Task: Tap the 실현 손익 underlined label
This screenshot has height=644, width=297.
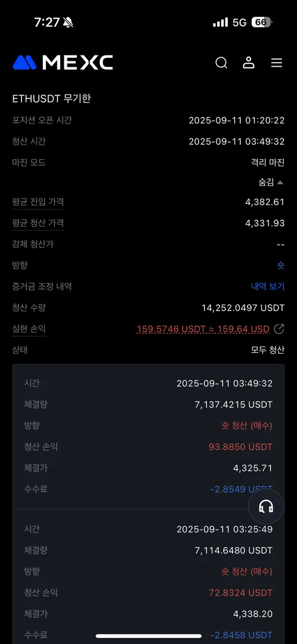Action: [x=29, y=329]
